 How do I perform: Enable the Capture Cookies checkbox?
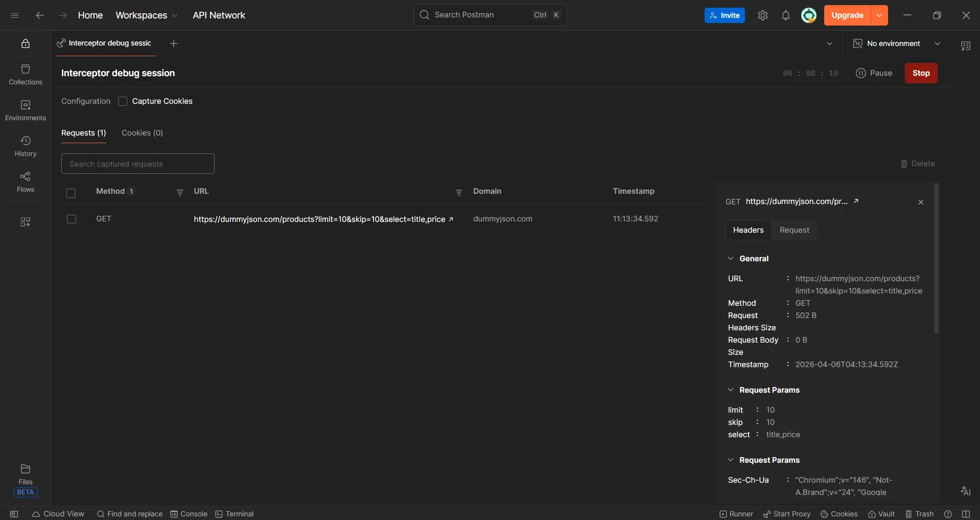pos(123,101)
